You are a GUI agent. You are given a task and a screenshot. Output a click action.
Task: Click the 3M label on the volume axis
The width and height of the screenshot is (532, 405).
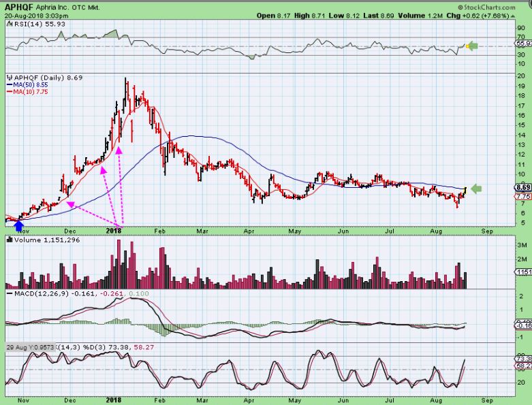[522, 244]
